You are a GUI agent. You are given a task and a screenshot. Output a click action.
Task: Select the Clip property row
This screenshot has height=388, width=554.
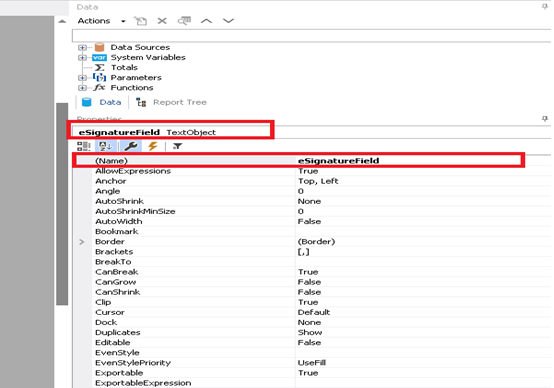coord(312,302)
